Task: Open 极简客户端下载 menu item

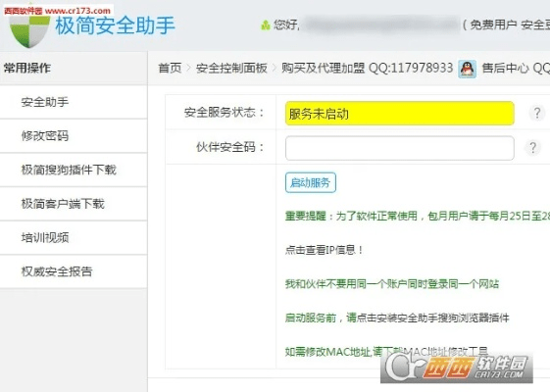Action: (x=74, y=204)
